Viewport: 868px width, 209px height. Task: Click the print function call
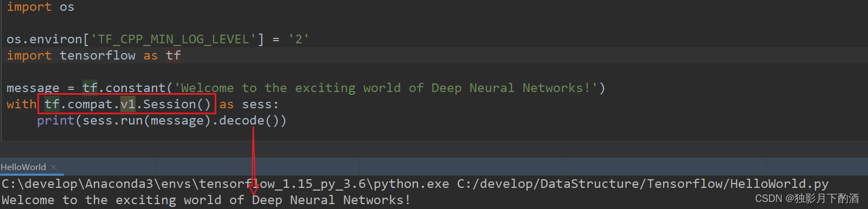(55, 120)
